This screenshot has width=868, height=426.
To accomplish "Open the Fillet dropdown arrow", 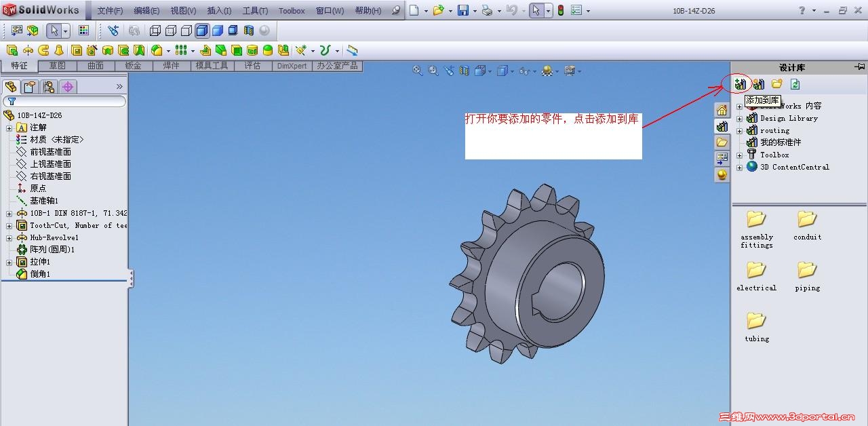I will click(168, 51).
